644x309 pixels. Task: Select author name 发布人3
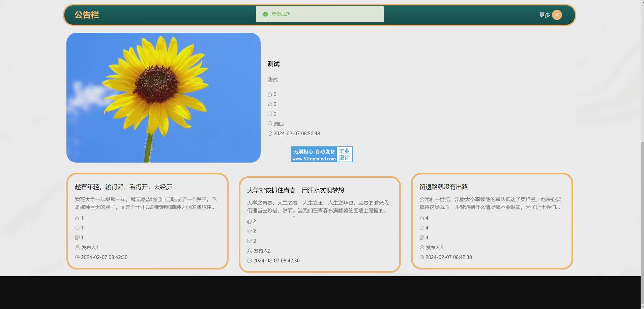pyautogui.click(x=434, y=248)
